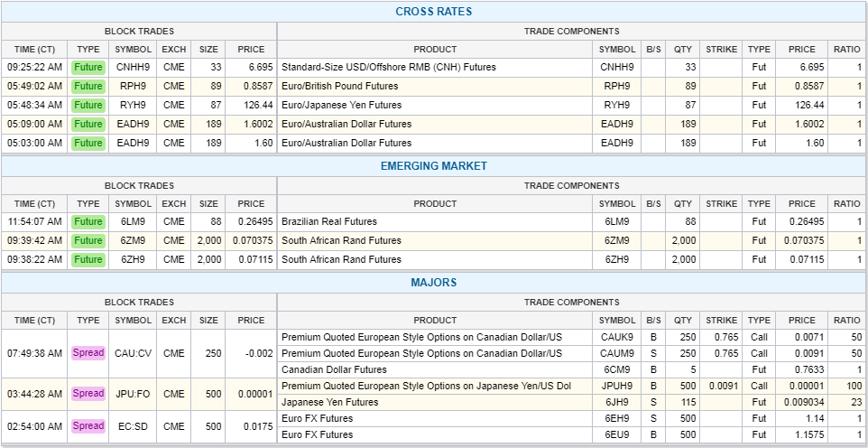Click the Spread badge for JPU:FO row
Screen dimensions: 868x448
coord(88,393)
